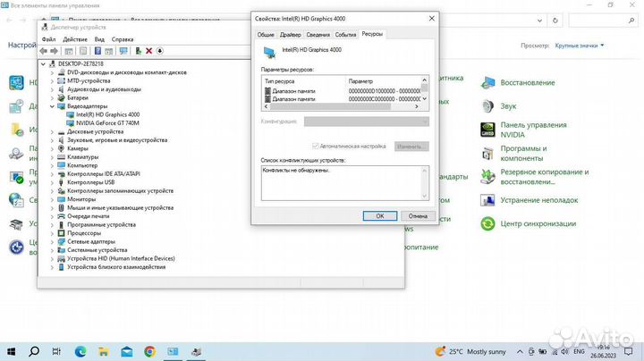Click the Control Panel refresh button

555,21
